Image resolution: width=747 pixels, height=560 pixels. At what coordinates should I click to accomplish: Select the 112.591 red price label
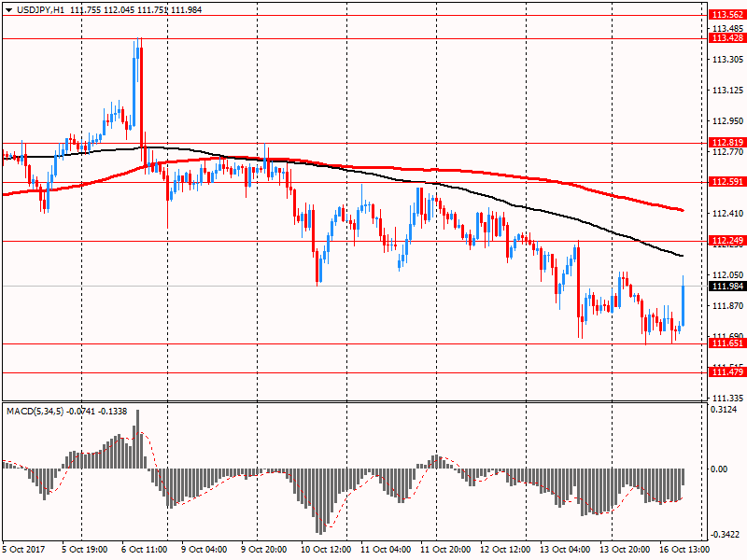[x=727, y=181]
